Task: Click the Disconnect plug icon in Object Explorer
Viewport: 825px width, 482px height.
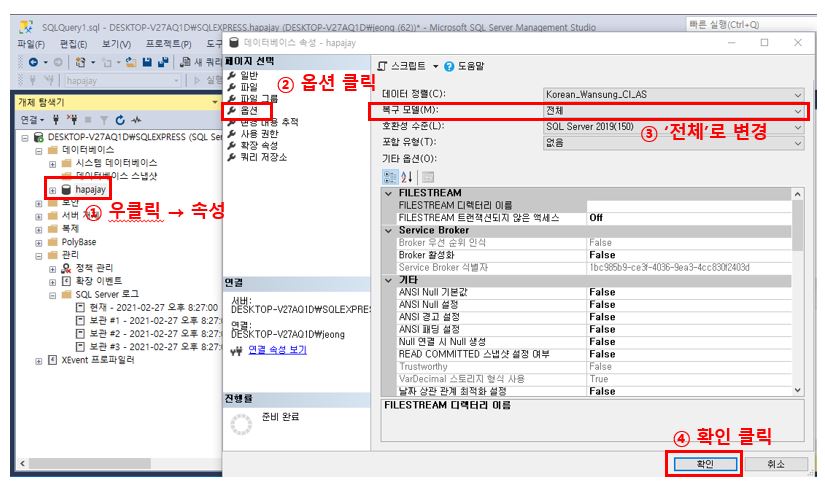Action: click(72, 120)
